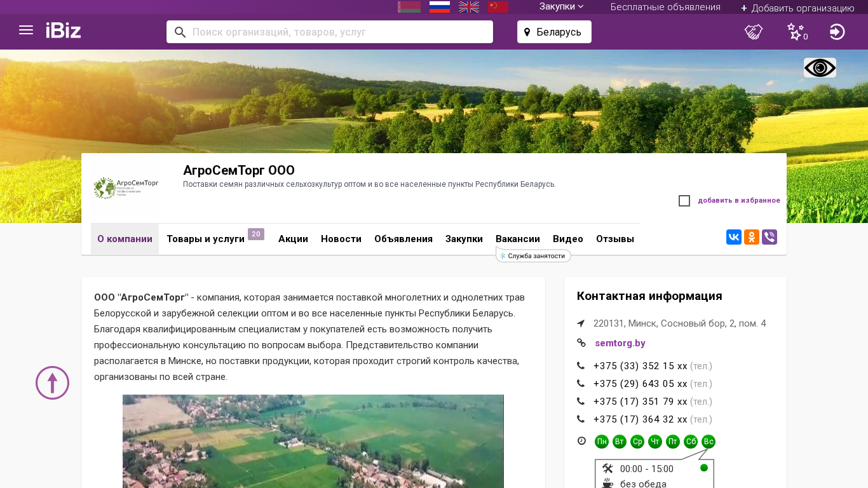
Task: Open the aerial fields photo
Action: [x=313, y=441]
